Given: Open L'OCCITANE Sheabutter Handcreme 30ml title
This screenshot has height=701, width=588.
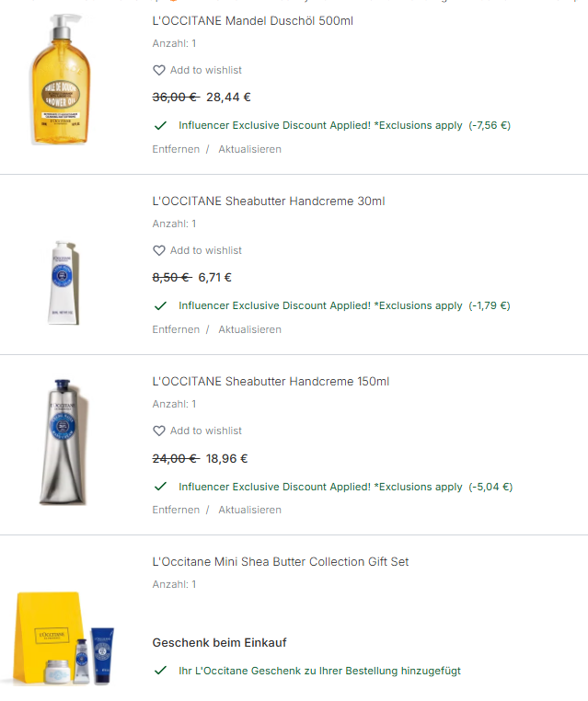Looking at the screenshot, I should (x=269, y=201).
